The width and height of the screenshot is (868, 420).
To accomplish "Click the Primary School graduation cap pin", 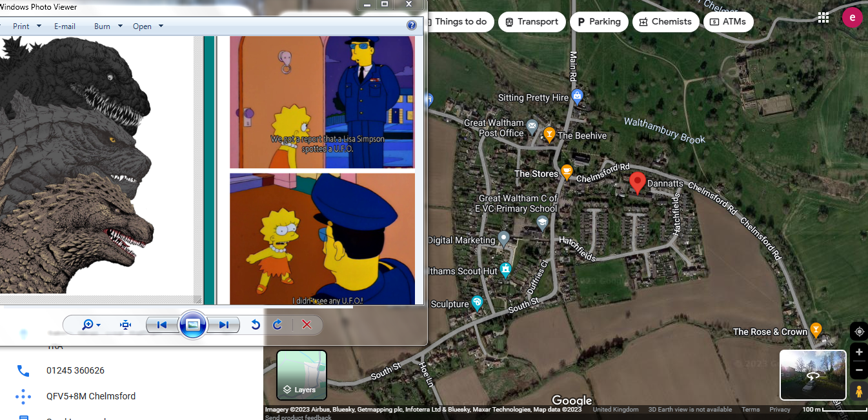I will click(542, 223).
